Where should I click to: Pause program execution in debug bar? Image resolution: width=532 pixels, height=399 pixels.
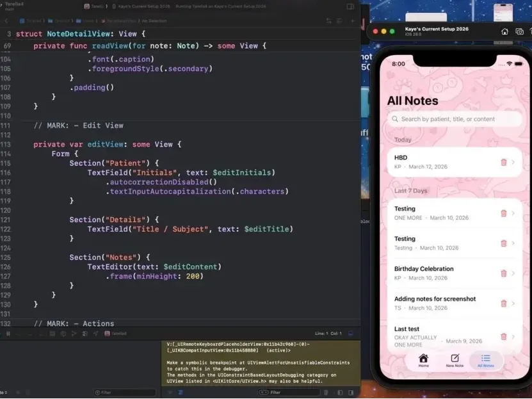point(8,334)
